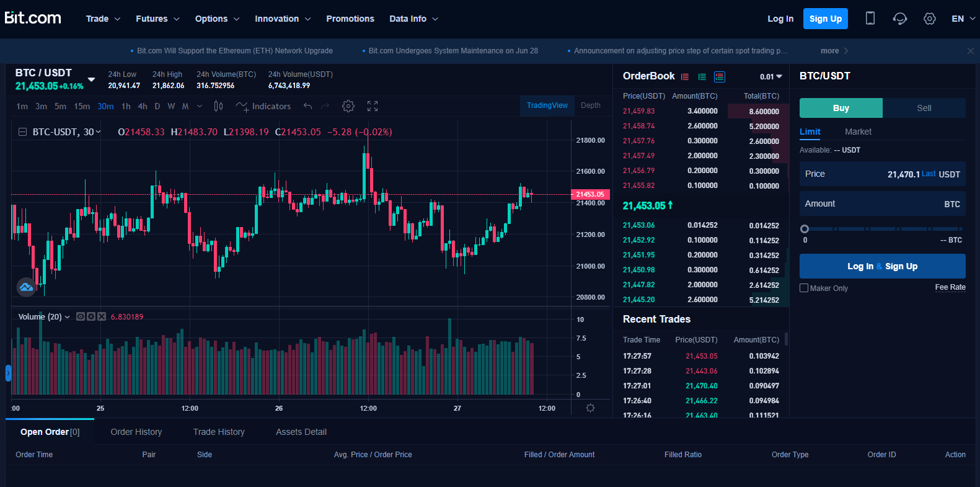The image size is (980, 487).
Task: Click the Recent Trades scrollbar
Action: click(786, 339)
